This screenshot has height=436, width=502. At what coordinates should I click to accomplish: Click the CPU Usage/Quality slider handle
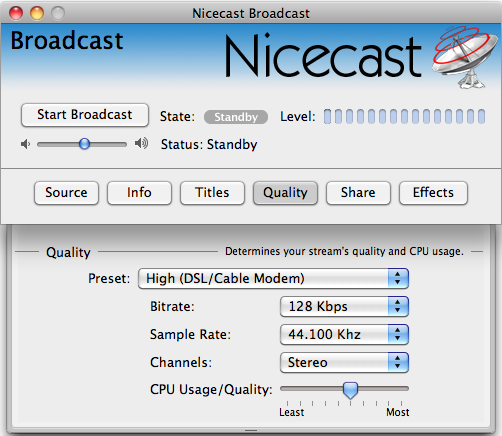pyautogui.click(x=350, y=390)
